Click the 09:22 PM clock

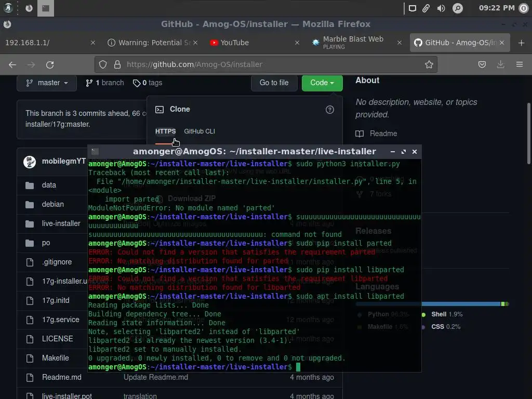click(497, 8)
